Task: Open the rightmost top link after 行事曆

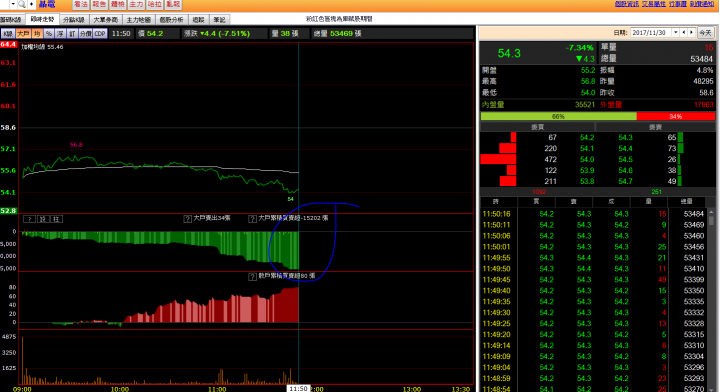Action: [702, 4]
